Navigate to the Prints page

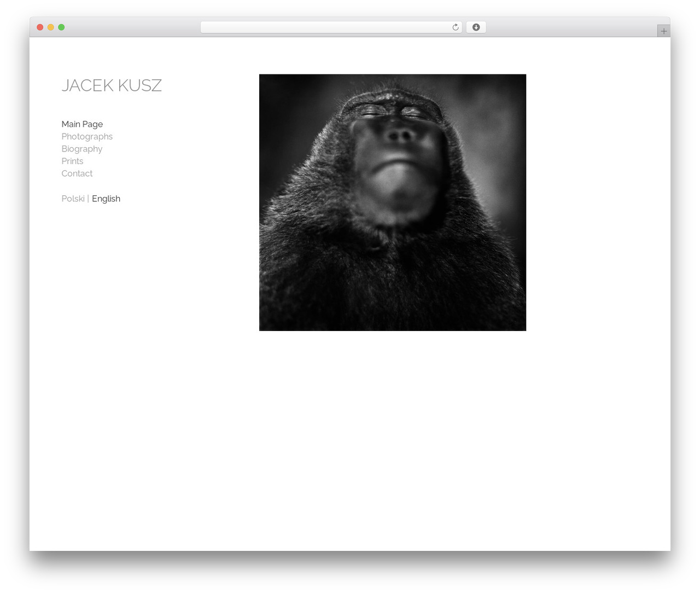tap(72, 161)
